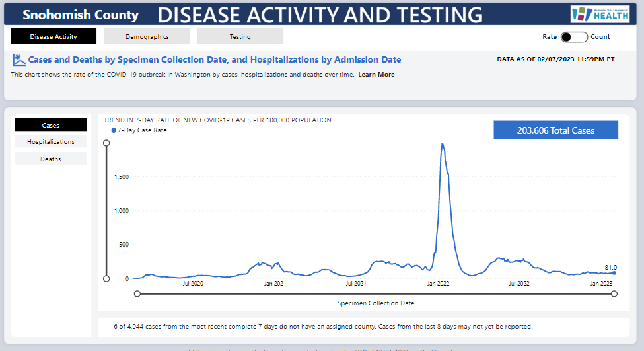
Task: Click the 81.0 endpoint data marker
Action: click(614, 273)
